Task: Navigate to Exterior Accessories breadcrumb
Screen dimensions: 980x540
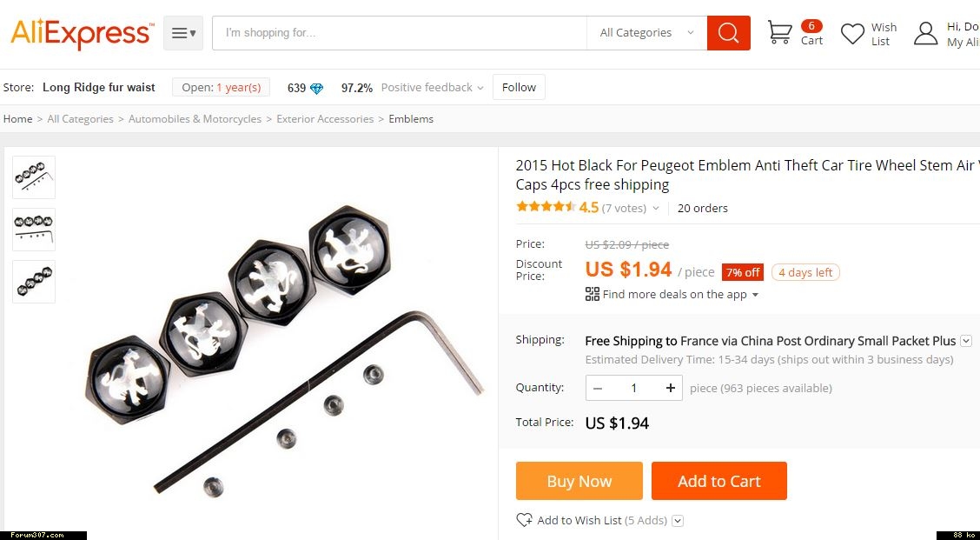Action: (325, 119)
